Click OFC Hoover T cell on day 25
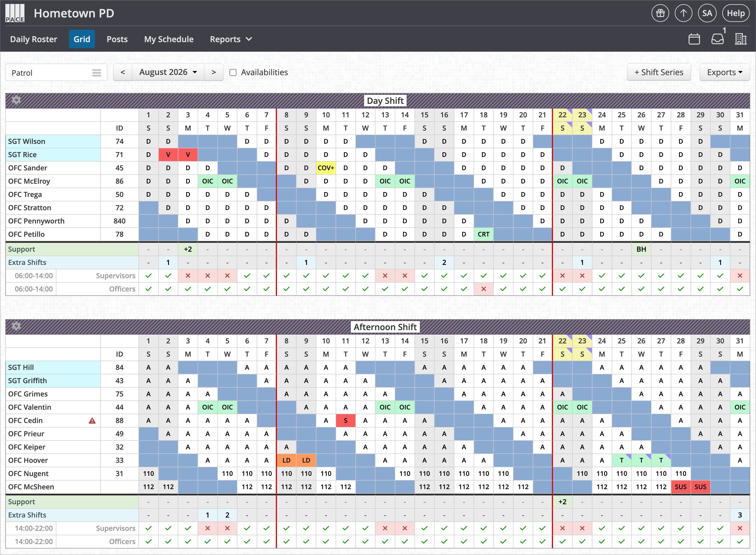Image resolution: width=756 pixels, height=555 pixels. coord(622,460)
